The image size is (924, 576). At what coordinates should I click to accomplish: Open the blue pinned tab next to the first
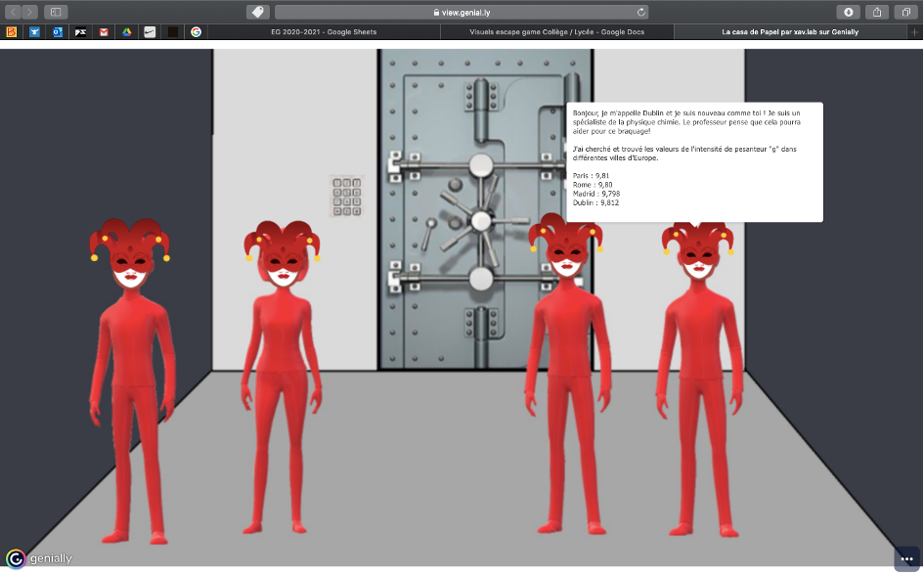pyautogui.click(x=35, y=32)
